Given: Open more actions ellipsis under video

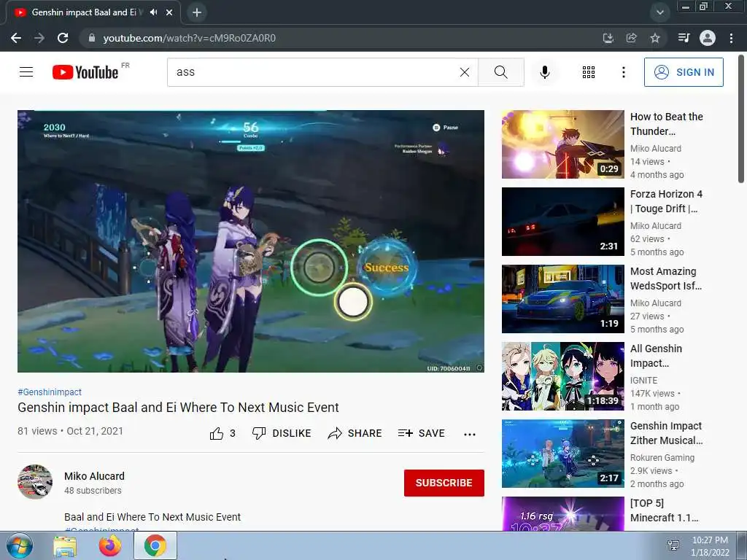Looking at the screenshot, I should click(470, 434).
